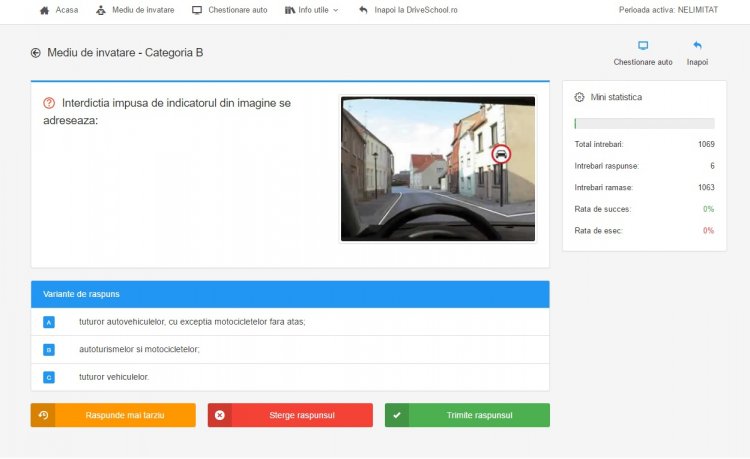This screenshot has width=750, height=459.
Task: Click the red question mark icon
Action: [x=49, y=103]
